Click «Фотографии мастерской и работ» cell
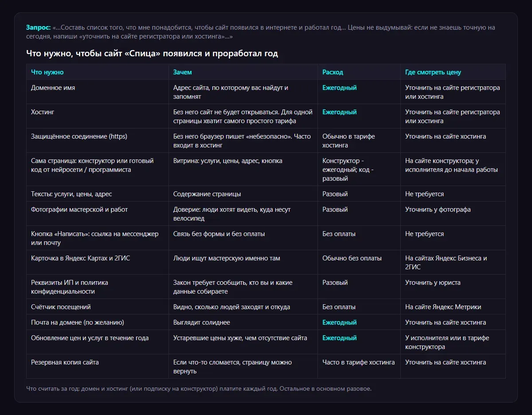Image resolution: width=532 pixels, height=415 pixels. tap(98, 214)
